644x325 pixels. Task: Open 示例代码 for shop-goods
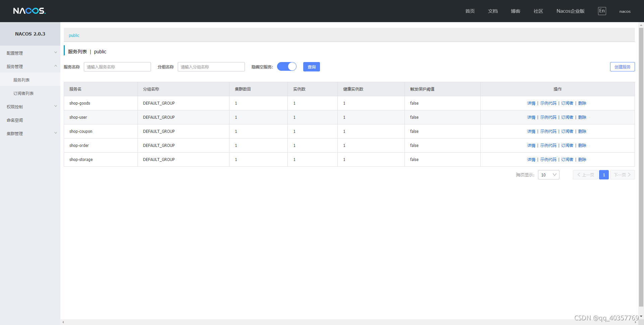pos(548,103)
